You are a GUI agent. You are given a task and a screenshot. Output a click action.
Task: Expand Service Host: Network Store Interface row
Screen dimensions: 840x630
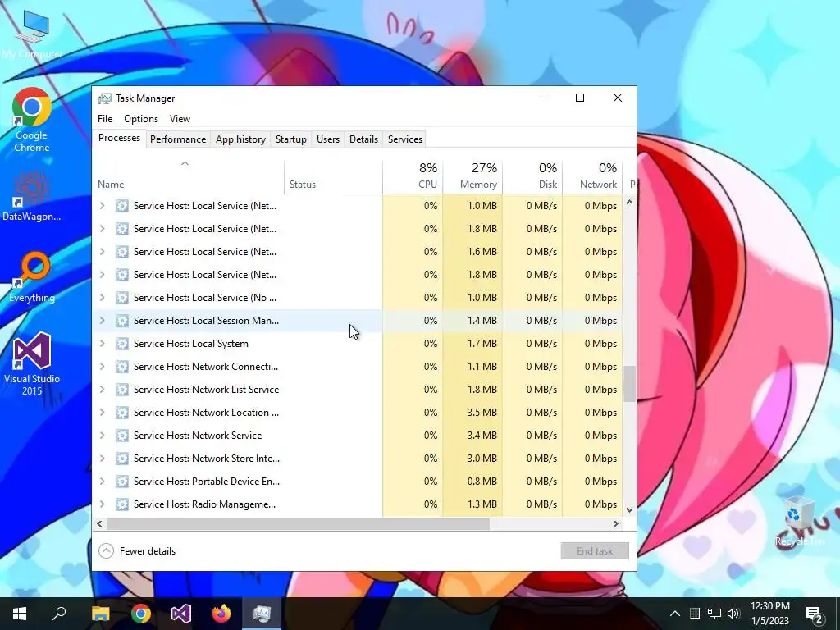tap(103, 458)
